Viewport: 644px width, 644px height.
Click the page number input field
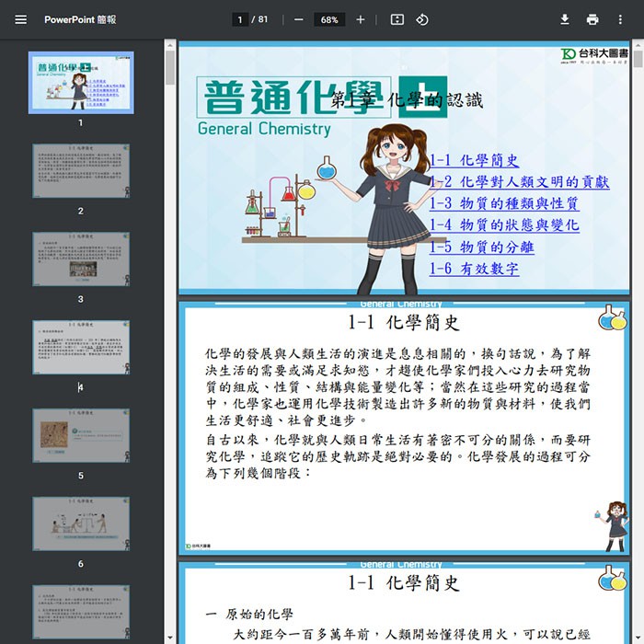tap(240, 19)
